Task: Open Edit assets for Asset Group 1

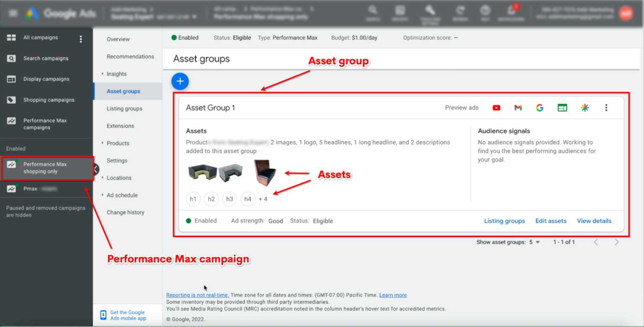Action: [551, 221]
